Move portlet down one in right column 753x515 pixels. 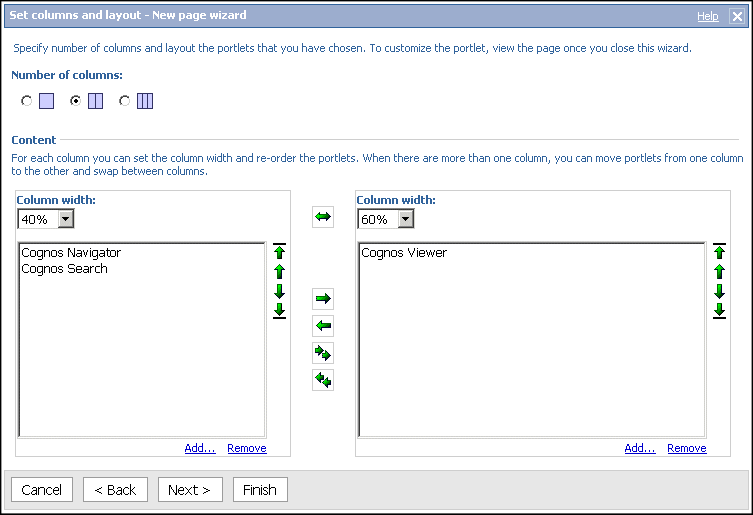[x=719, y=291]
